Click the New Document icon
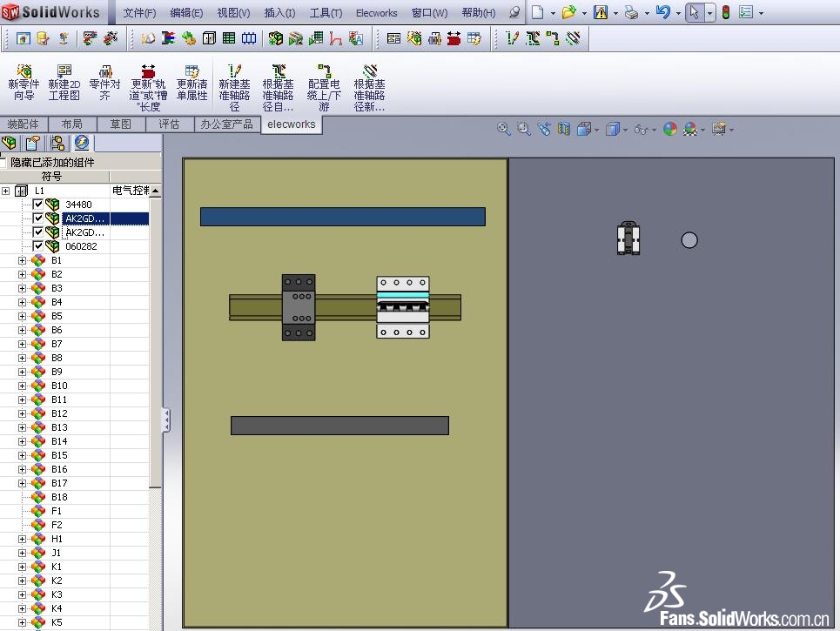Image resolution: width=840 pixels, height=631 pixels. coord(537,12)
